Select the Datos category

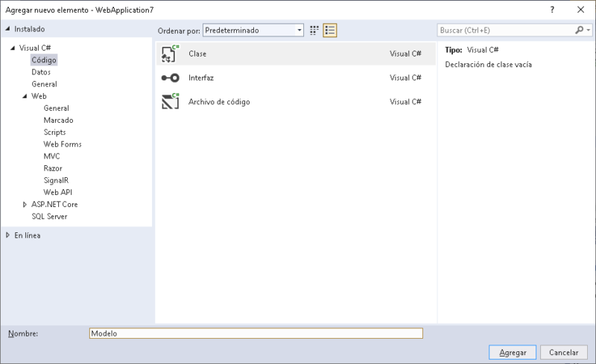click(x=41, y=71)
